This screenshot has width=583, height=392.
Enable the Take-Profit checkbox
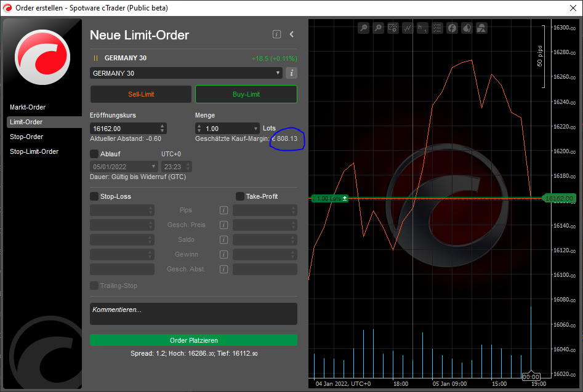click(239, 196)
